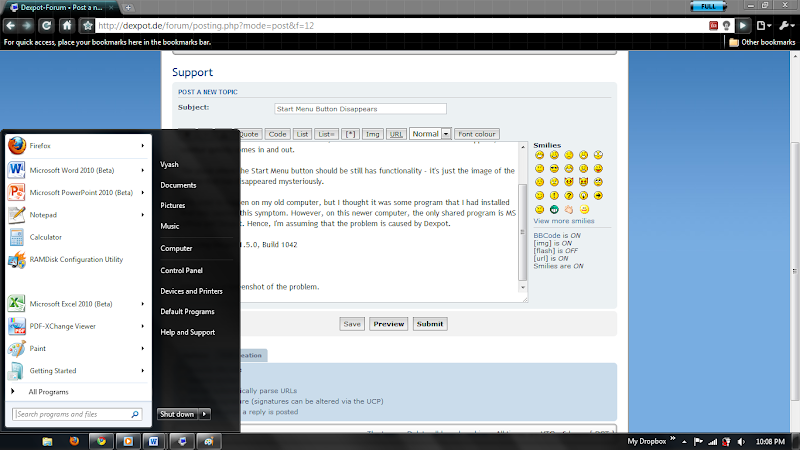Open a new browser tab
800x450 pixels.
129,8
